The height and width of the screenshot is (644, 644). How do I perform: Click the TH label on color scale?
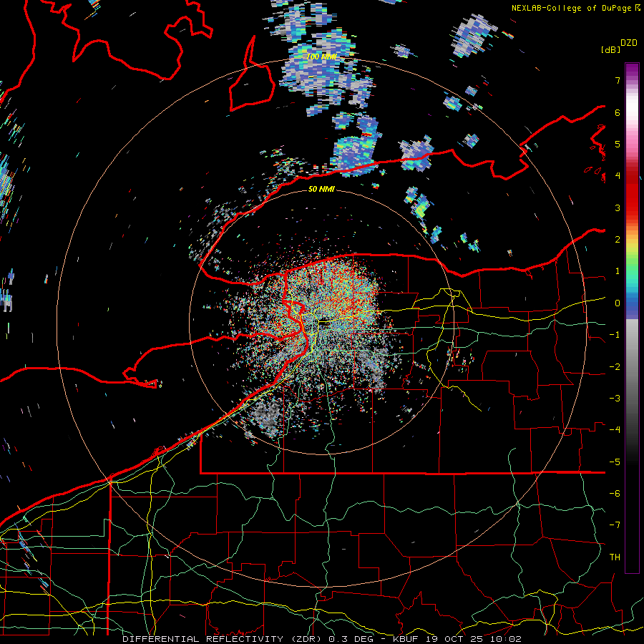[x=615, y=557]
